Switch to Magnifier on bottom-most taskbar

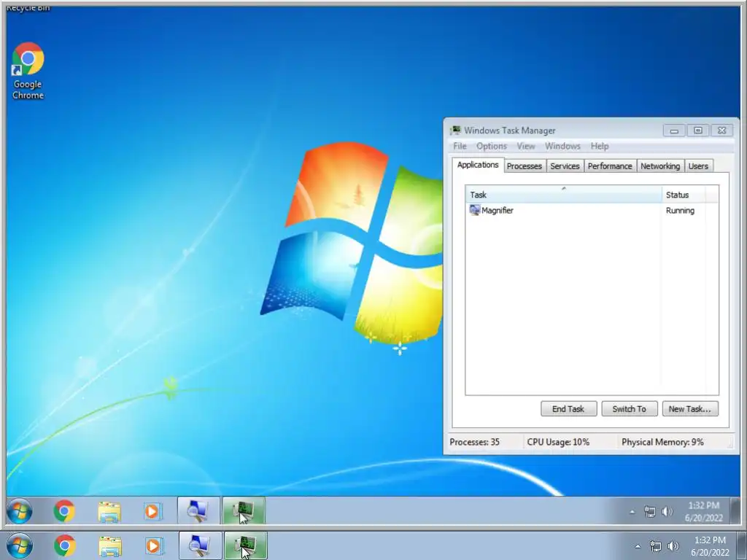coord(200,545)
